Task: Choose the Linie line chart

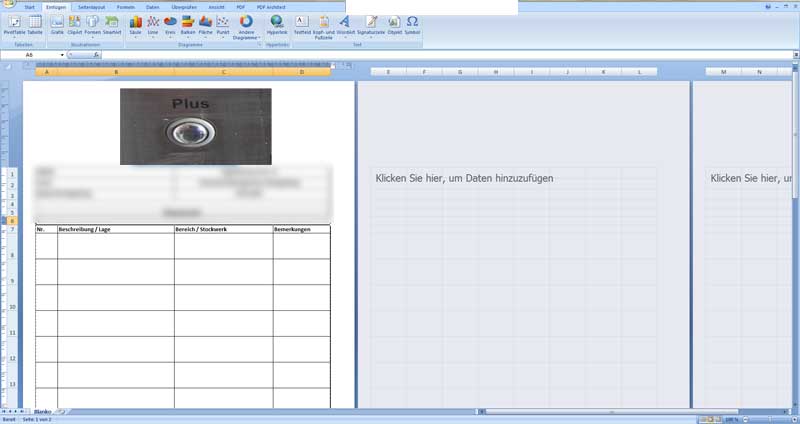Action: 153,27
